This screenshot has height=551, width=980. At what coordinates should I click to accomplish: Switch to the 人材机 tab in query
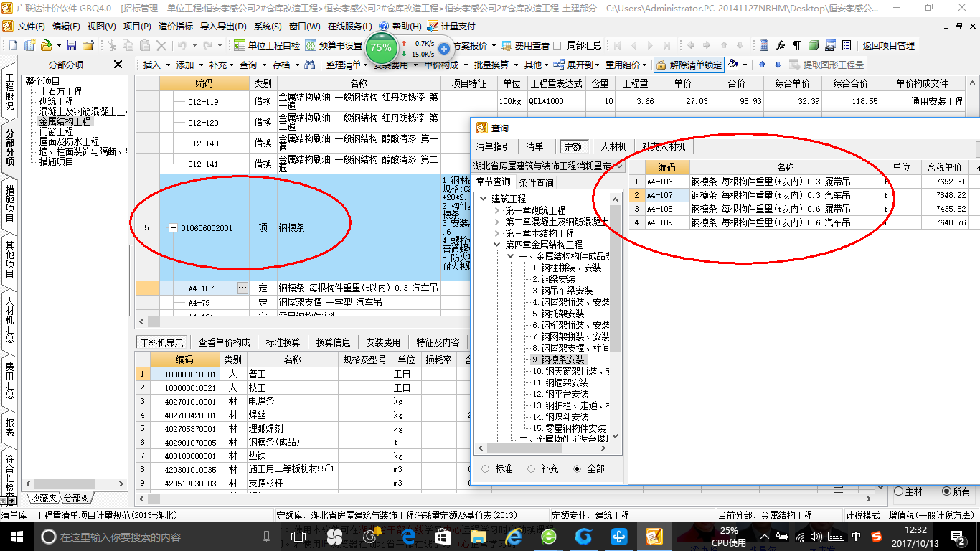[x=613, y=146]
